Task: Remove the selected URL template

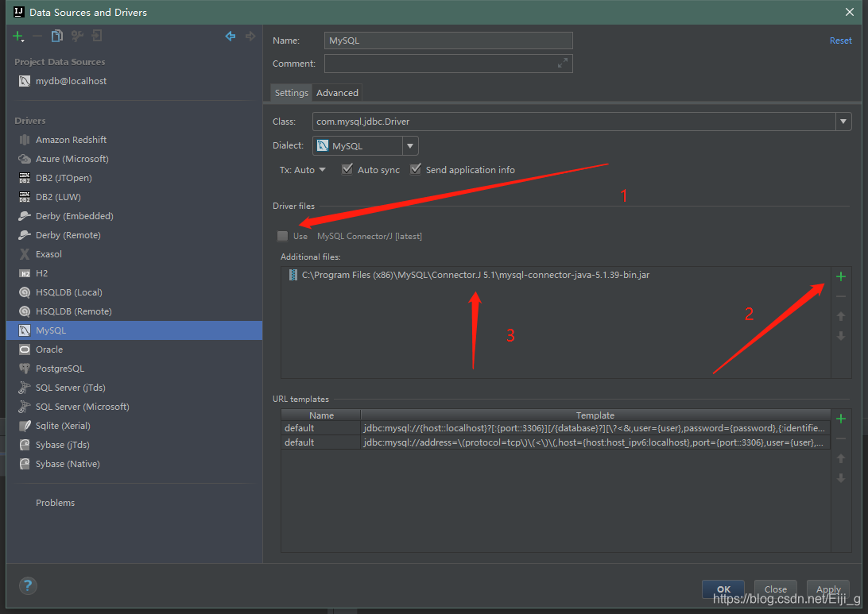Action: 841,438
